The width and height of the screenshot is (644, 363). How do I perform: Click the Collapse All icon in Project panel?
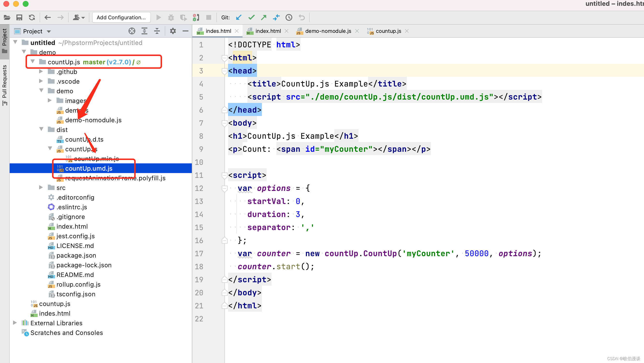(x=157, y=31)
